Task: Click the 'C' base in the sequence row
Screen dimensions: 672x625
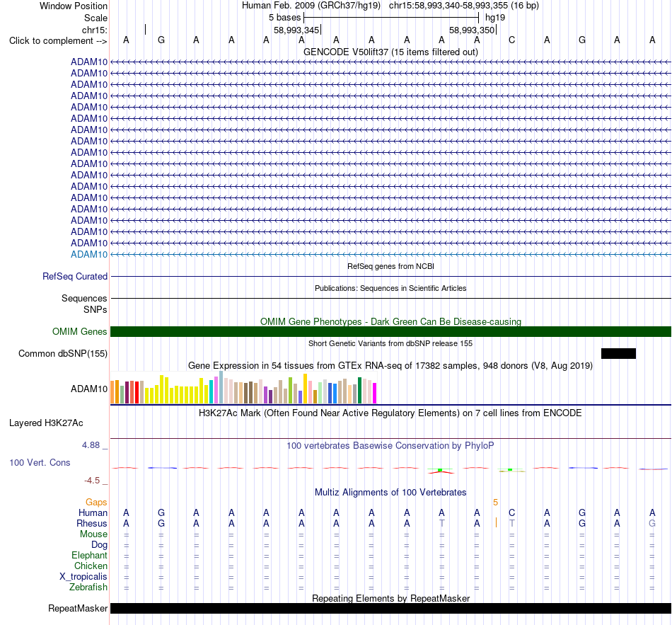Action: point(511,40)
